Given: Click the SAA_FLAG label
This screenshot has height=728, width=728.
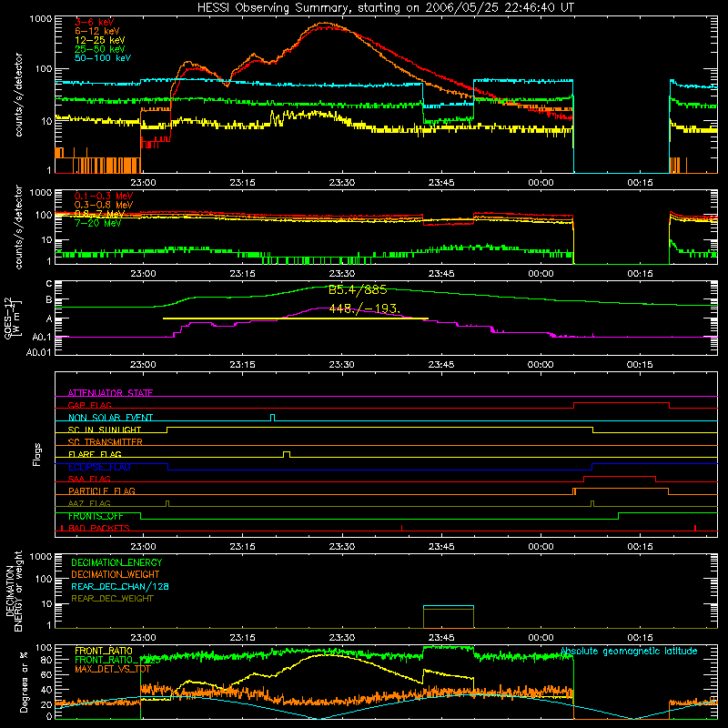Looking at the screenshot, I should tap(89, 479).
